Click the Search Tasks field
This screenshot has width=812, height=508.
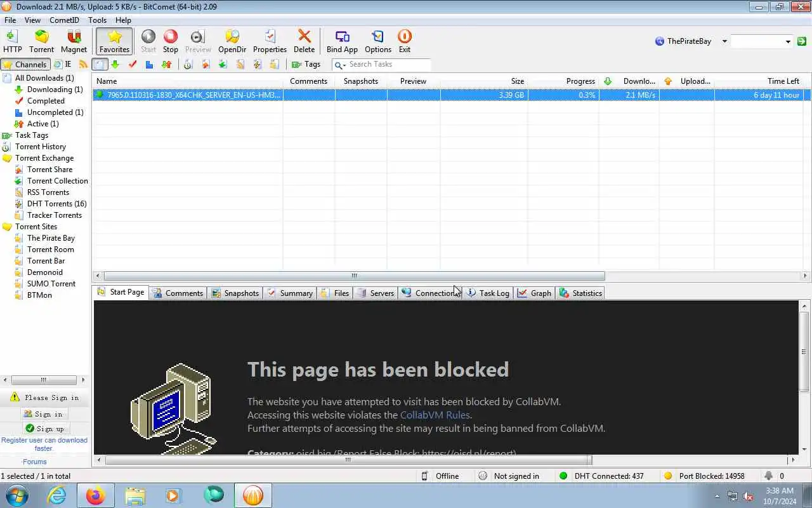click(x=389, y=64)
